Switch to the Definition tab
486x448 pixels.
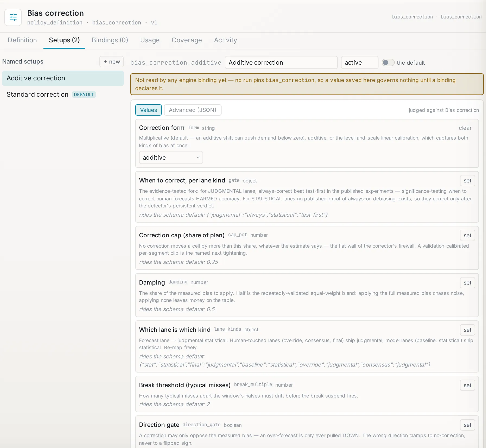pyautogui.click(x=22, y=40)
